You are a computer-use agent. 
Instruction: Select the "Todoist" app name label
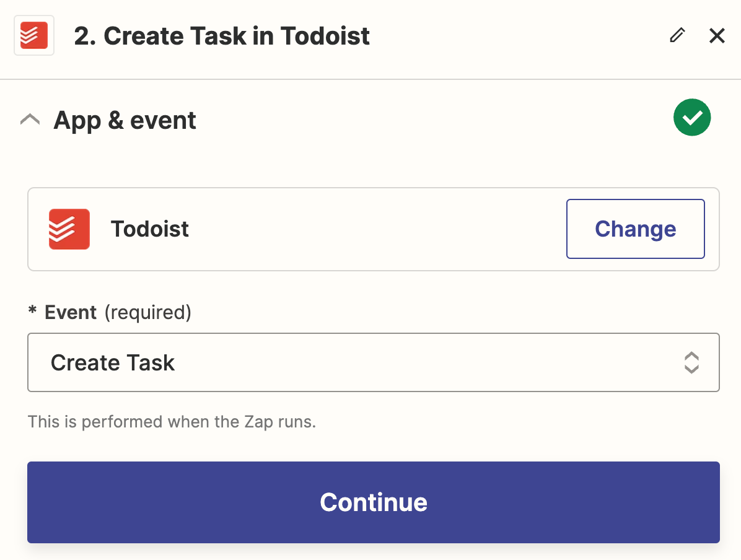(x=150, y=229)
